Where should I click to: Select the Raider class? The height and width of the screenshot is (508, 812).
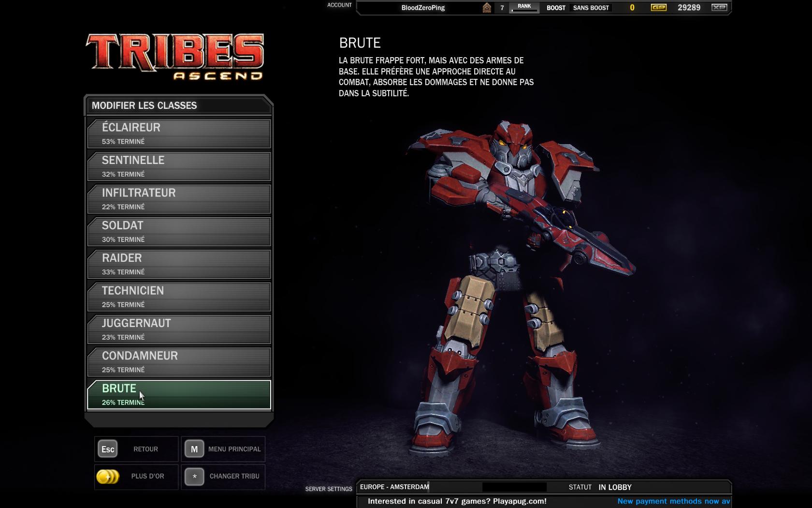pyautogui.click(x=179, y=264)
